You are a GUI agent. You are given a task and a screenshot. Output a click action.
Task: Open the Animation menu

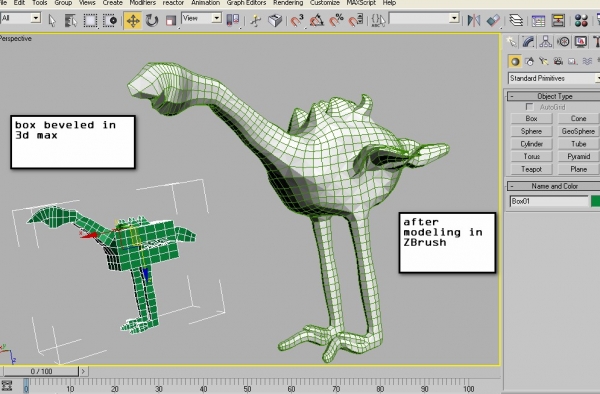coord(205,3)
